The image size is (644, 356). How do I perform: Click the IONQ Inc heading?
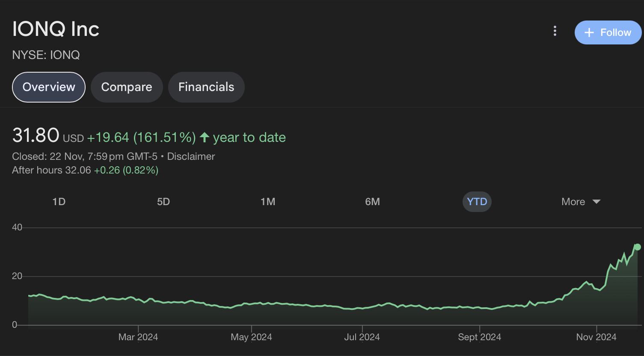click(x=56, y=29)
